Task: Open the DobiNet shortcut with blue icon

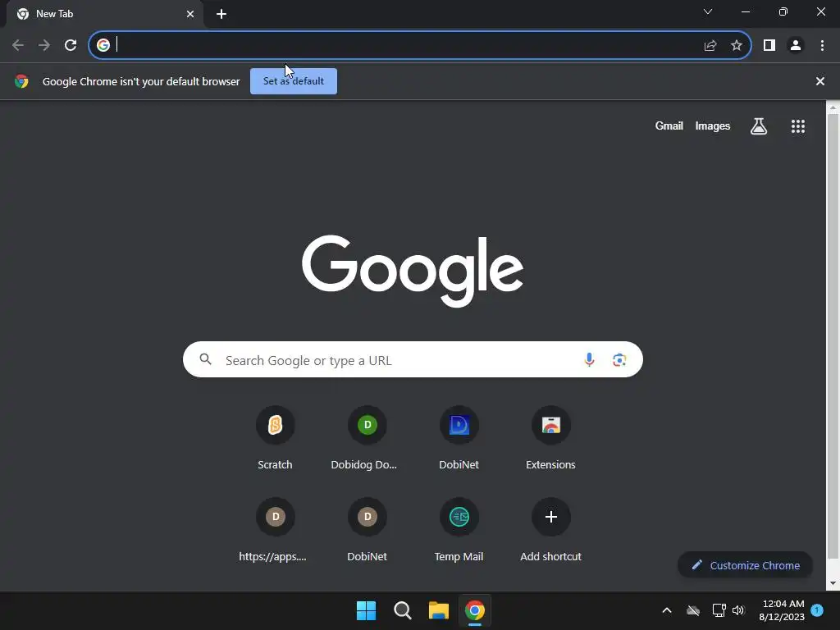Action: [459, 438]
